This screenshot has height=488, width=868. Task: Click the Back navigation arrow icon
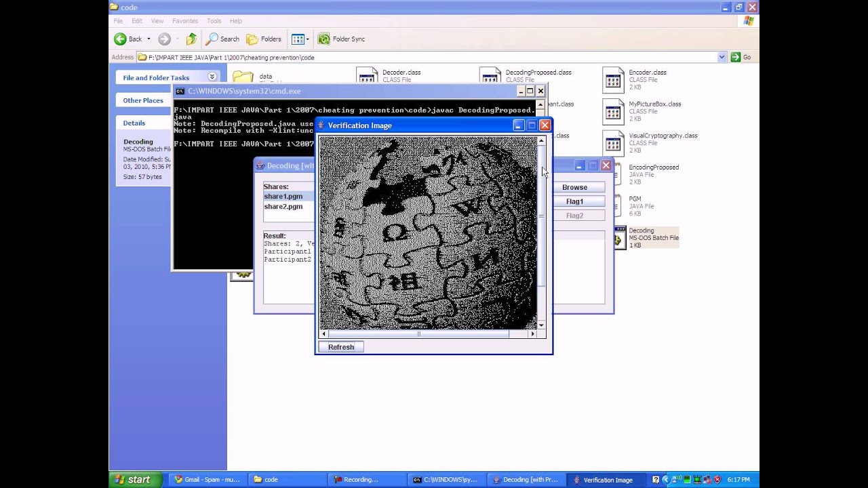click(121, 39)
